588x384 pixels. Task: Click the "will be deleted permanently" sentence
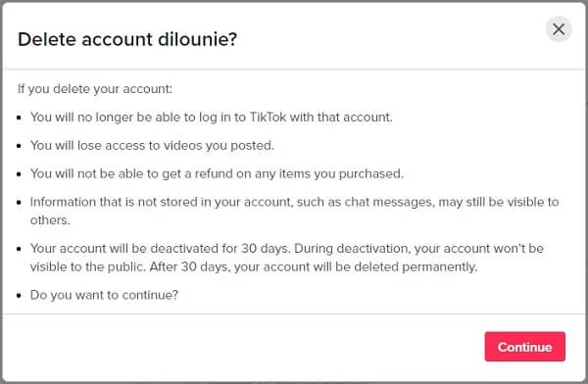[x=314, y=266]
